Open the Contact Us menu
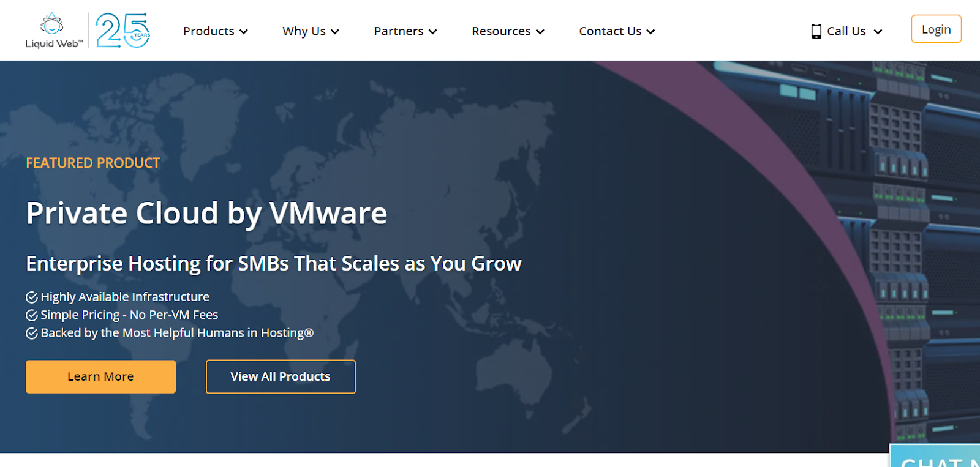The width and height of the screenshot is (980, 467). [x=617, y=31]
